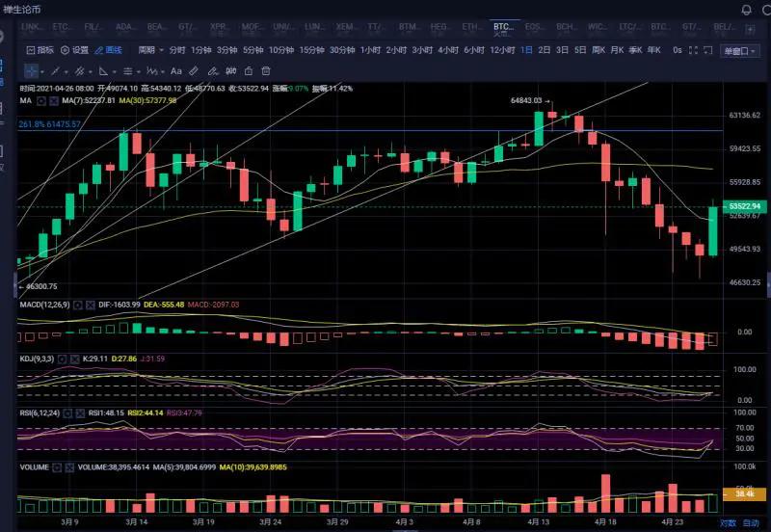Select the 周K weekly candle button
The width and height of the screenshot is (771, 532).
(x=598, y=50)
